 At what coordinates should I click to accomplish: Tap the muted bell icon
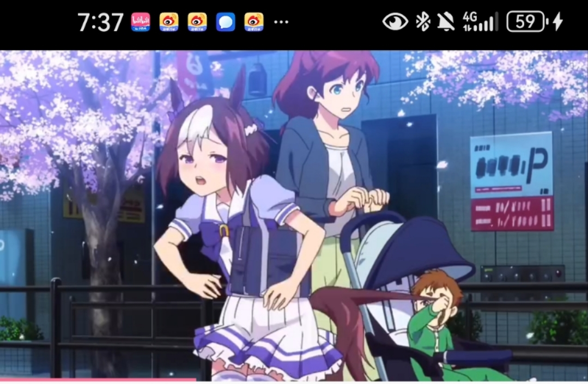click(x=446, y=21)
